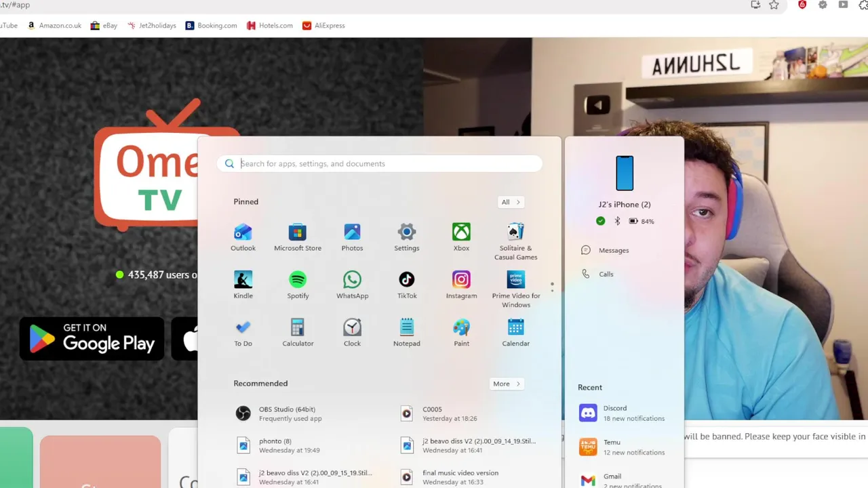
Task: Open the Outlook pinned app
Action: pos(243,238)
